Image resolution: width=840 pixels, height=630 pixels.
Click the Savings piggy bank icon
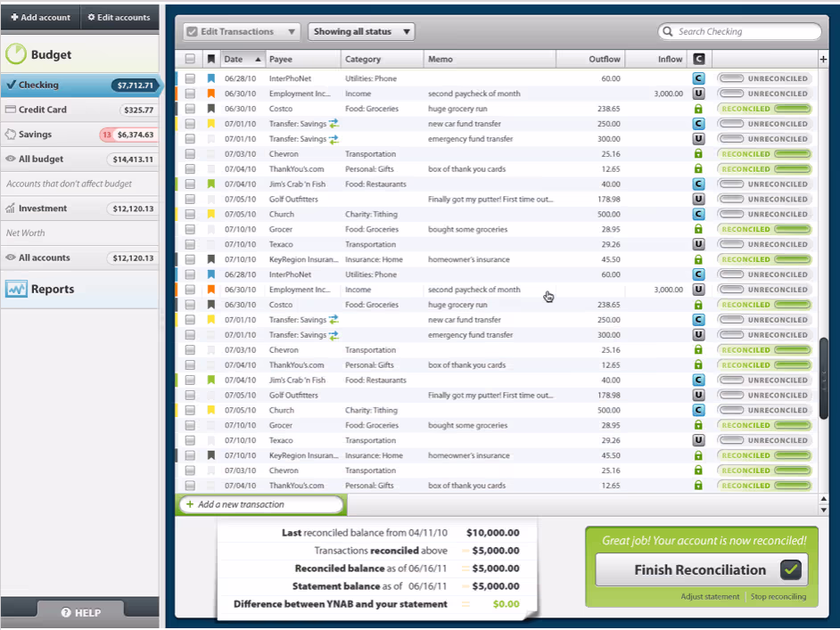click(x=10, y=134)
